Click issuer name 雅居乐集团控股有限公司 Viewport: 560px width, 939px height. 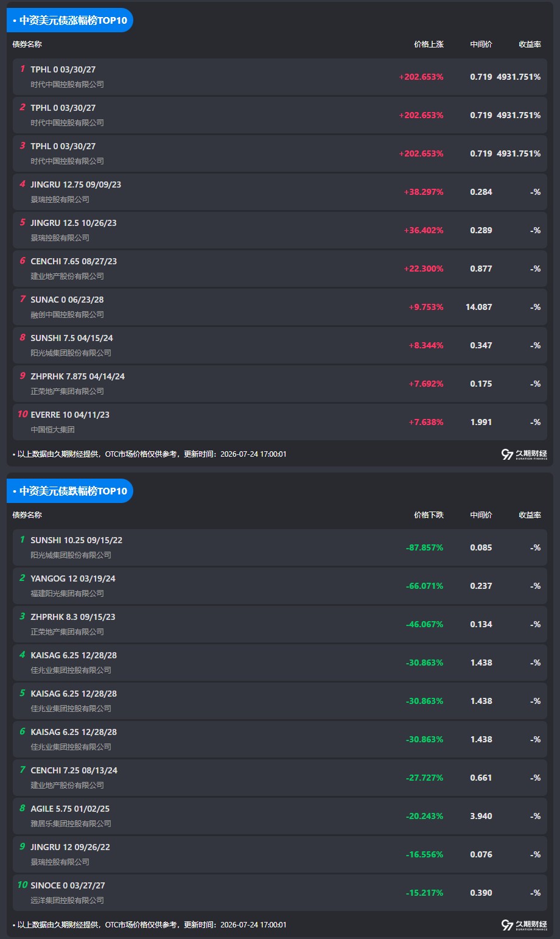click(71, 824)
